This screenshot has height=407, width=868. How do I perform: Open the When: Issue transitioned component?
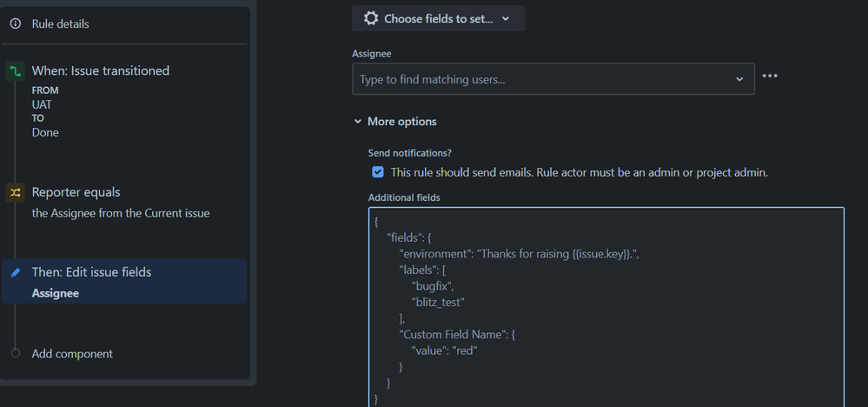click(101, 71)
